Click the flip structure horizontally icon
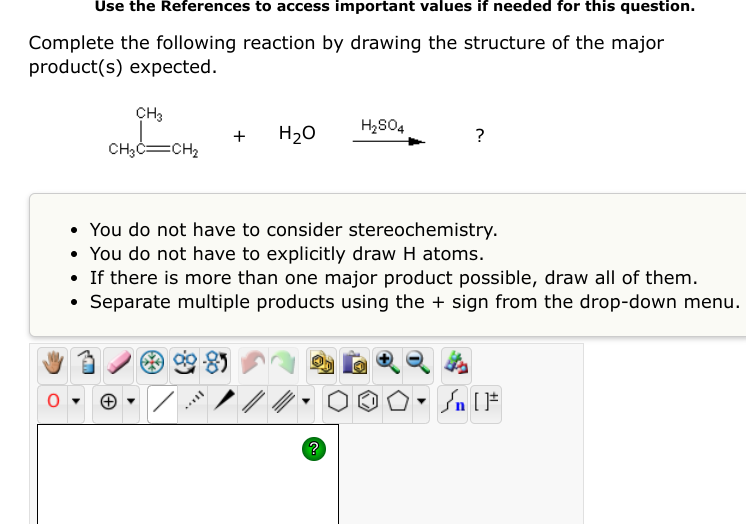 tap(185, 364)
